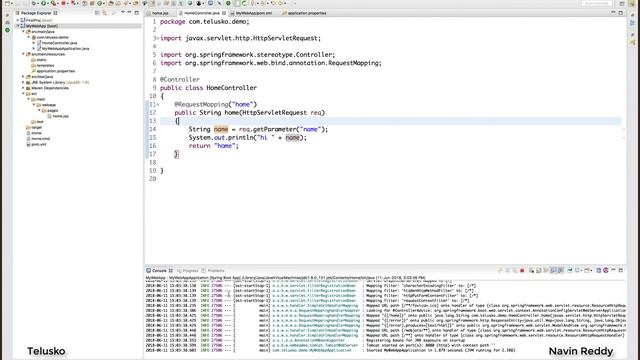The image size is (640, 360).
Task: Click the getParameter call on line 14
Action: 275,129
